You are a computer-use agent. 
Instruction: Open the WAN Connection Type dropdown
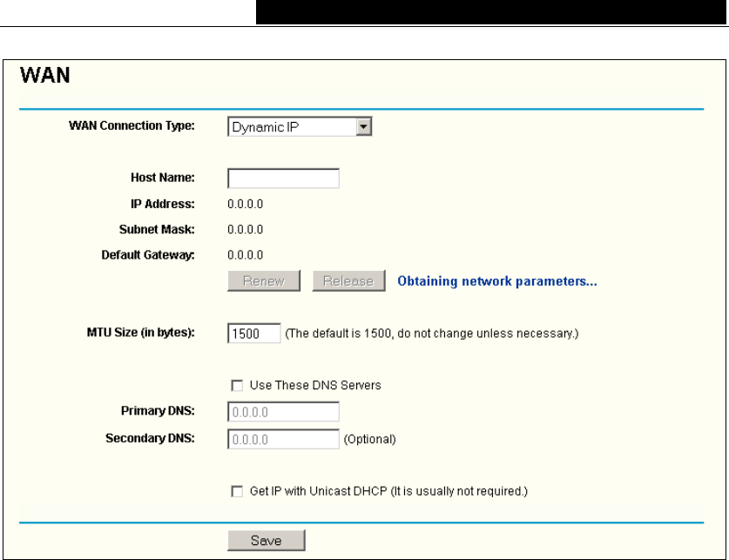click(x=300, y=126)
